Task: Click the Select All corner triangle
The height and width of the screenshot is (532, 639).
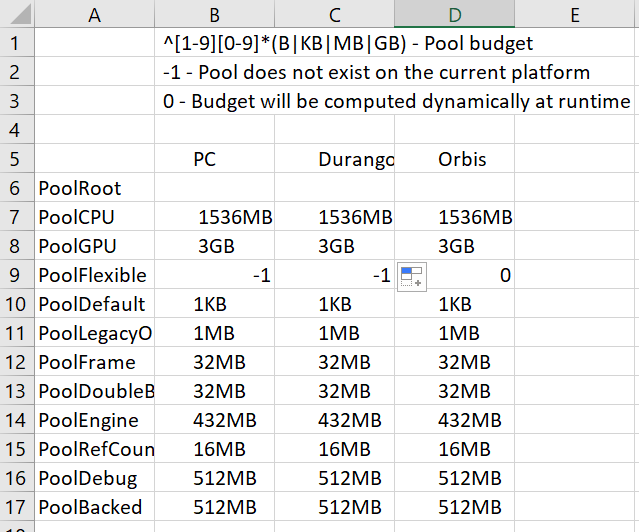Action: [x=18, y=14]
